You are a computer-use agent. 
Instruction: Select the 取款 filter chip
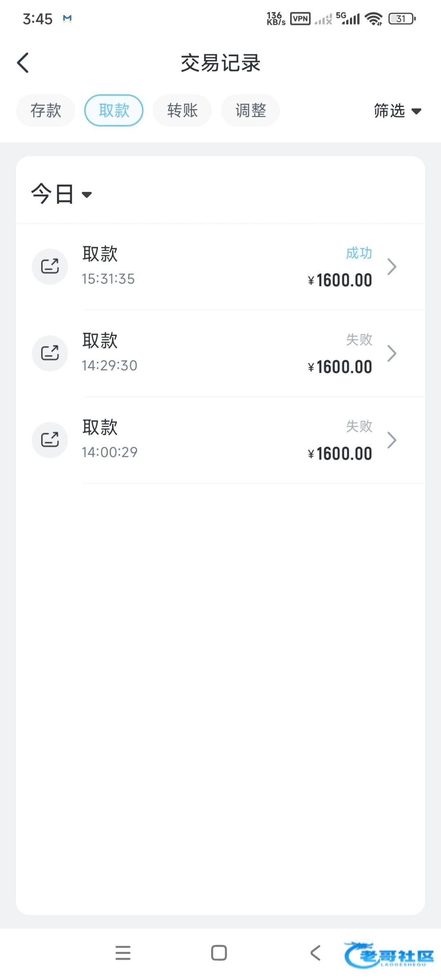(x=114, y=110)
